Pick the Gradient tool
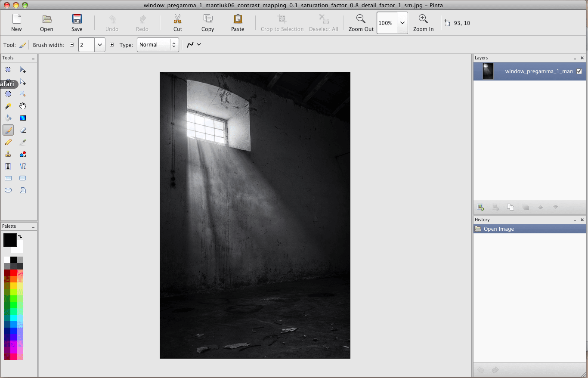Screen dimensions: 588x378 (23, 118)
